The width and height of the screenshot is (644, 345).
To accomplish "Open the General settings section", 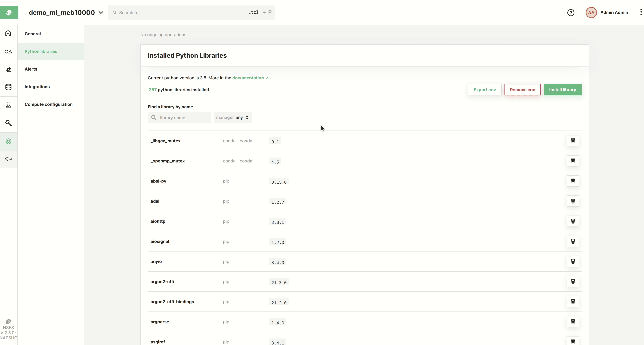I will coord(51,34).
